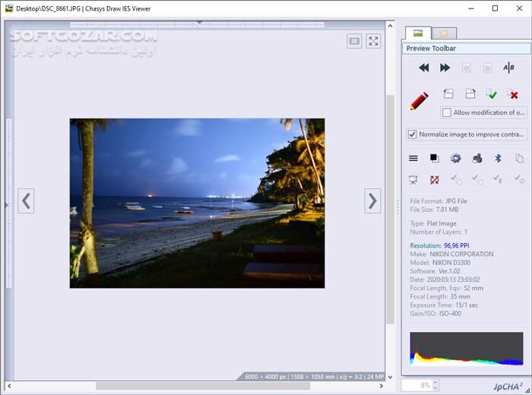Enable Allow modification of original checkbox

pyautogui.click(x=447, y=112)
